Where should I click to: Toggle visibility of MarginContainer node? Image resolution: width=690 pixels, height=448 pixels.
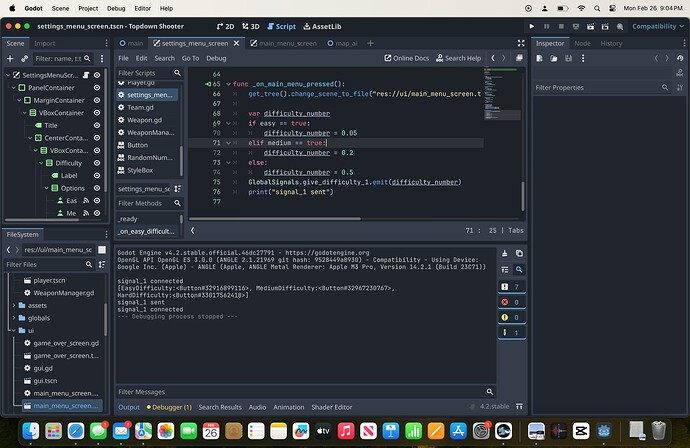tap(97, 100)
